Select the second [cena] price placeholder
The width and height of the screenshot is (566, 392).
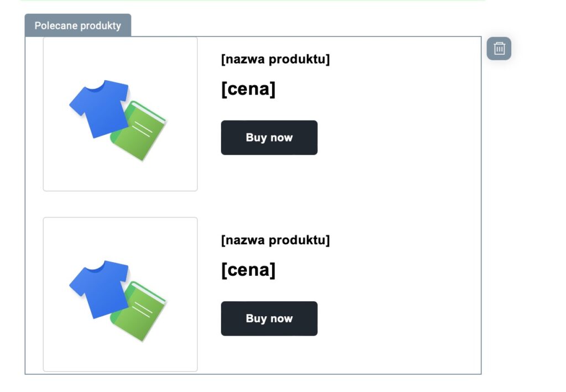tap(248, 270)
